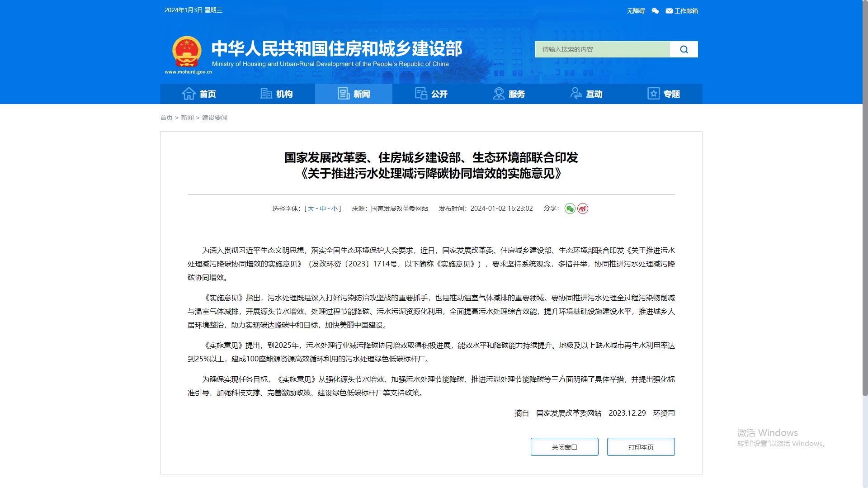Open the 服务 navigation tab
The width and height of the screenshot is (868, 488).
(509, 94)
